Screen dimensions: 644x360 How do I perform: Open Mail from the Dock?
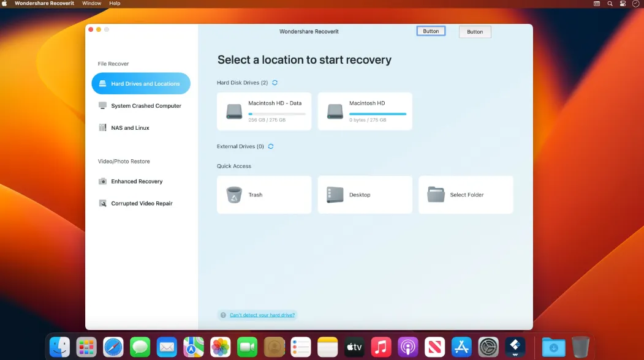[167, 347]
